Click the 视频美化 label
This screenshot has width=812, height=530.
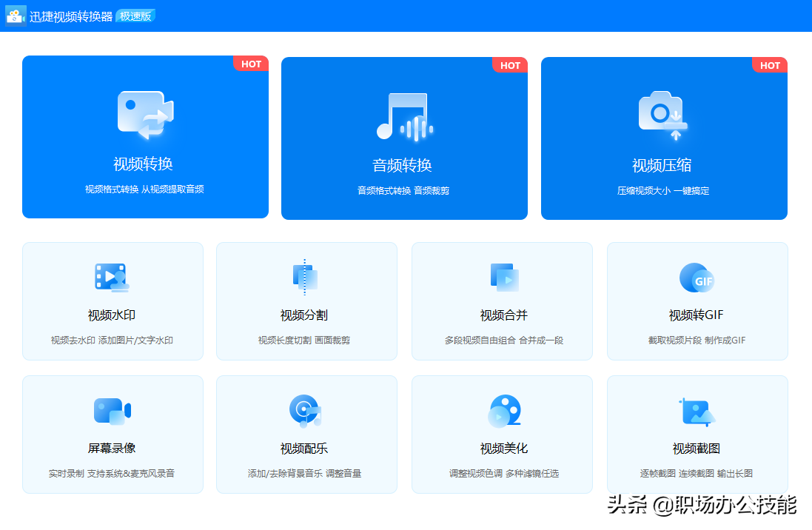coord(504,448)
